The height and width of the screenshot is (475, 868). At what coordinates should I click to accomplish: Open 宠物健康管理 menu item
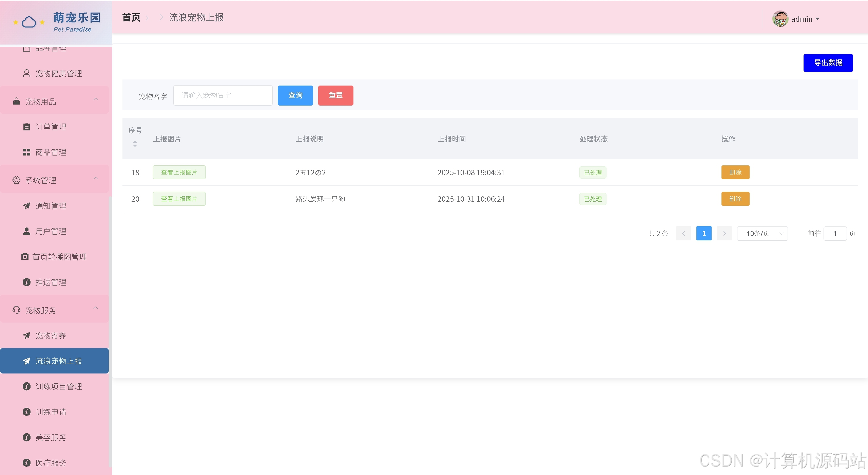(x=54, y=73)
